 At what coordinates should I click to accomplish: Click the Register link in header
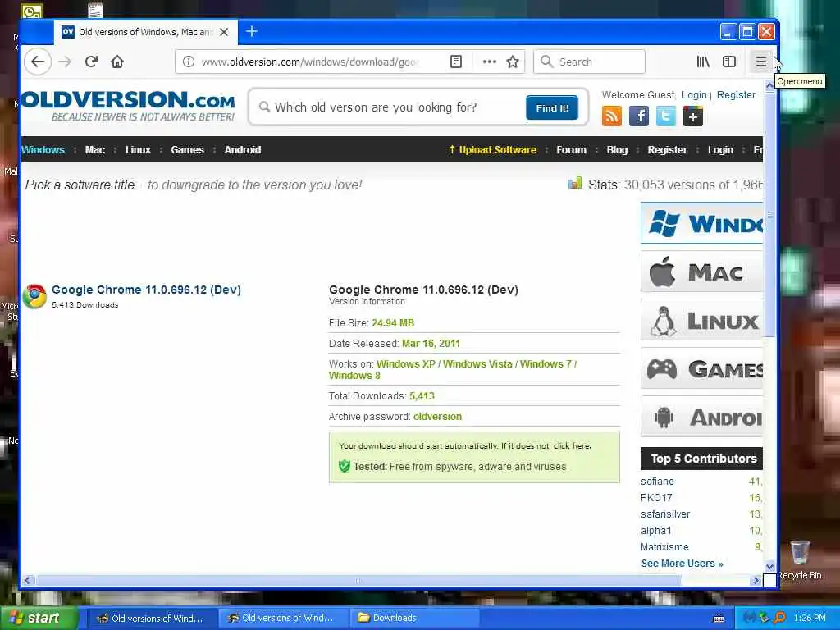click(x=736, y=95)
